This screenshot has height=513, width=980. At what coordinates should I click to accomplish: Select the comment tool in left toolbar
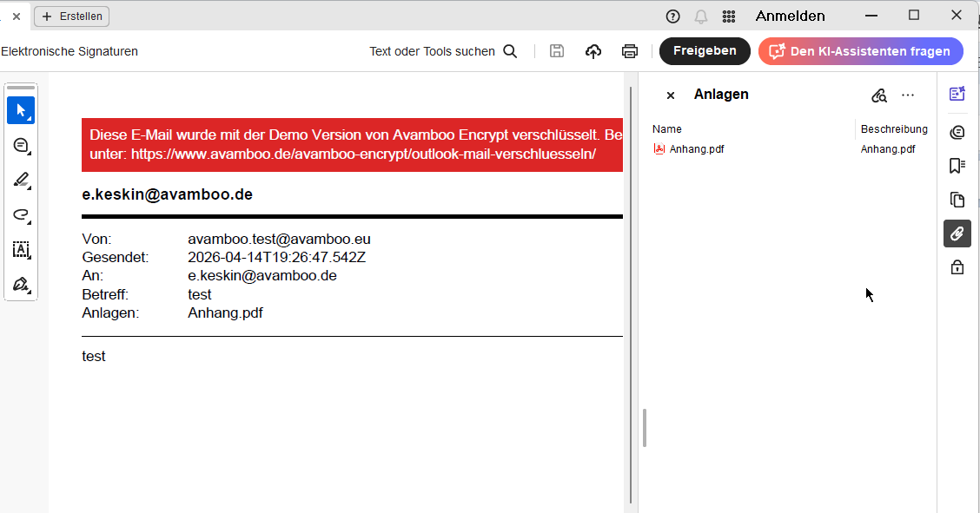[x=21, y=146]
